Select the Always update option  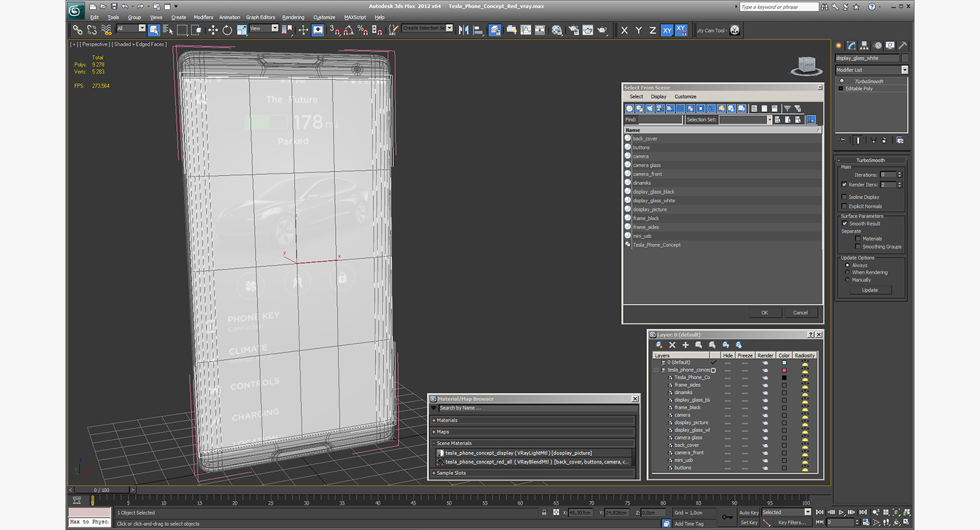click(x=847, y=265)
